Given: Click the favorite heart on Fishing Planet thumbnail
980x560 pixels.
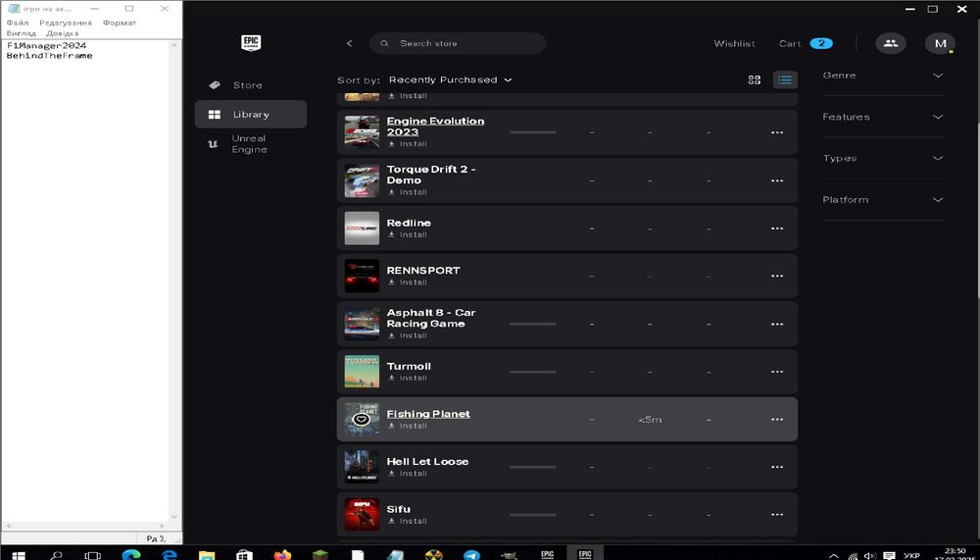Looking at the screenshot, I should tap(362, 419).
